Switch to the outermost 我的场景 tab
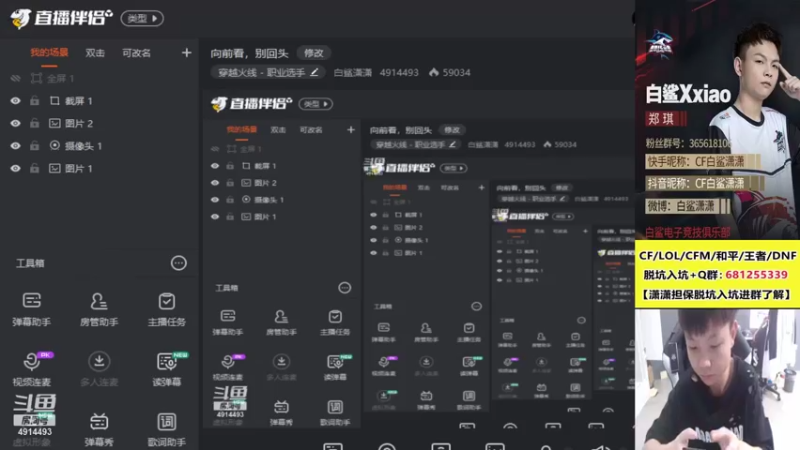Viewport: 800px width, 450px height. (49, 53)
